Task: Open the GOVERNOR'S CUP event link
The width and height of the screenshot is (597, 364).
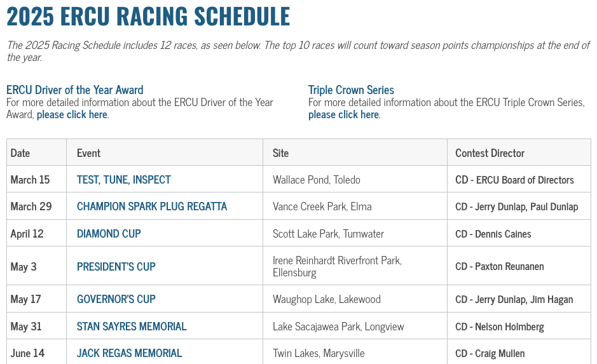Action: click(116, 299)
